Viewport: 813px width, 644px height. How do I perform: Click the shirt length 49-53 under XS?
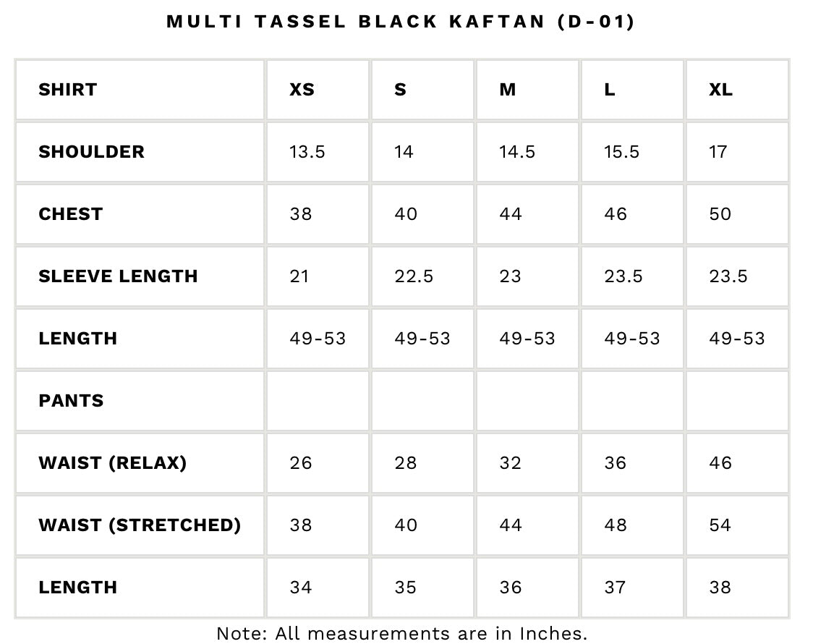(318, 339)
